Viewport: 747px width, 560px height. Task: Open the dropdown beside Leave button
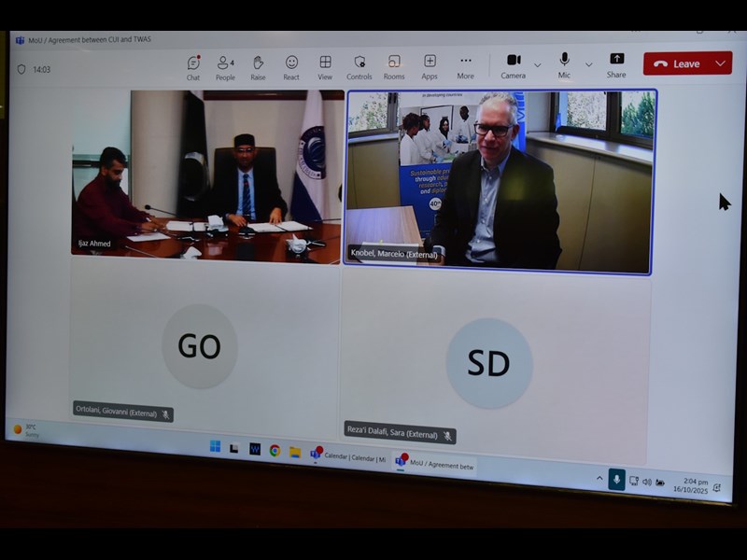coord(720,63)
